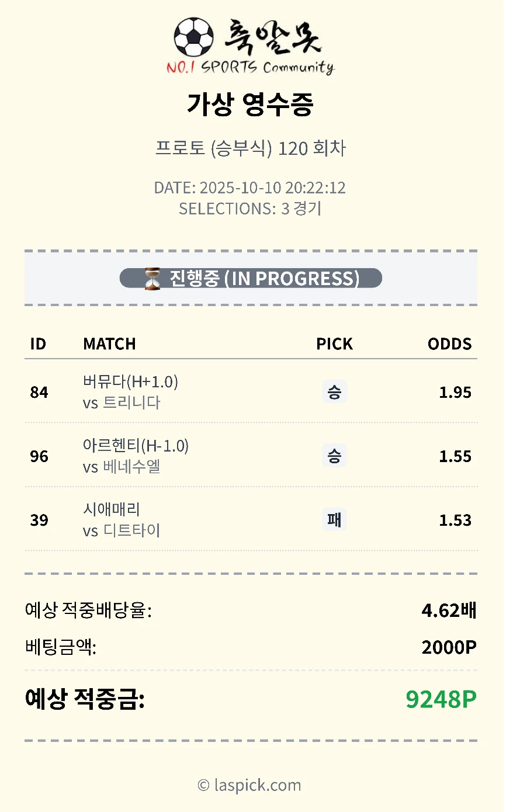Click the 가상 영수증 receipt title
This screenshot has width=520, height=812.
tap(250, 105)
